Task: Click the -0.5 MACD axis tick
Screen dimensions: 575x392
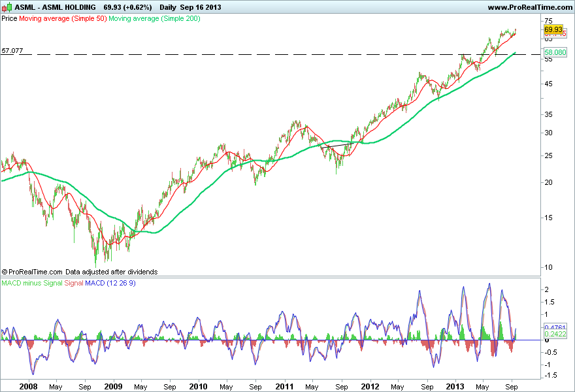Action: tap(550, 352)
